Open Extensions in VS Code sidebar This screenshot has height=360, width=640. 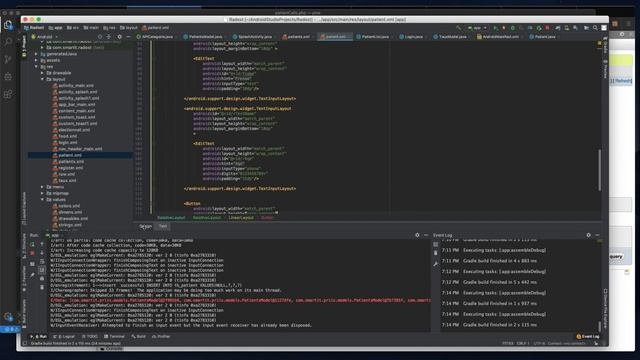click(x=8, y=94)
